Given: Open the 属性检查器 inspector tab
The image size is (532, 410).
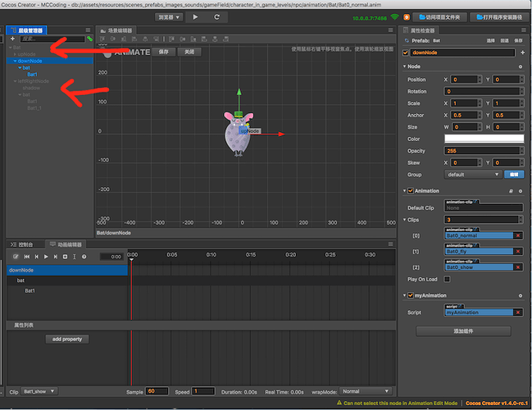Looking at the screenshot, I should click(x=419, y=30).
